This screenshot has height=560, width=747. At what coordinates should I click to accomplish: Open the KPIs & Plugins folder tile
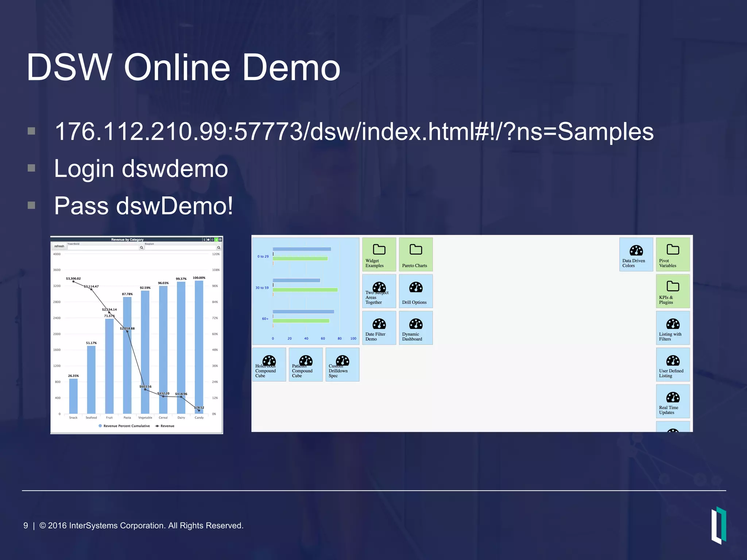click(x=673, y=291)
